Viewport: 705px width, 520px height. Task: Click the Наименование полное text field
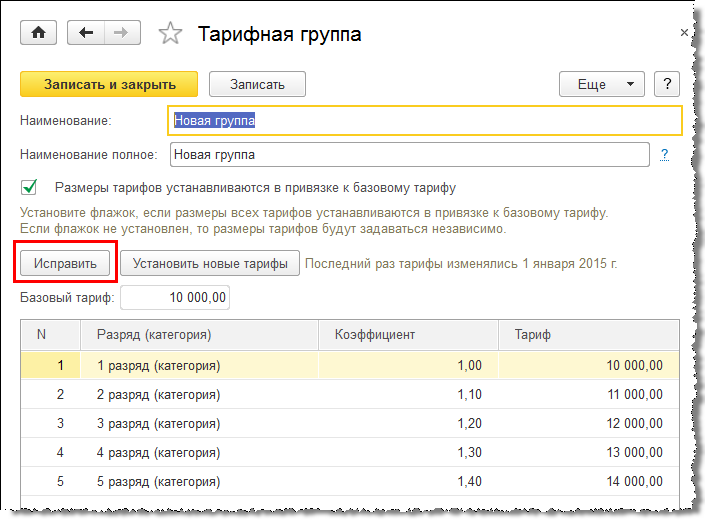coord(410,155)
